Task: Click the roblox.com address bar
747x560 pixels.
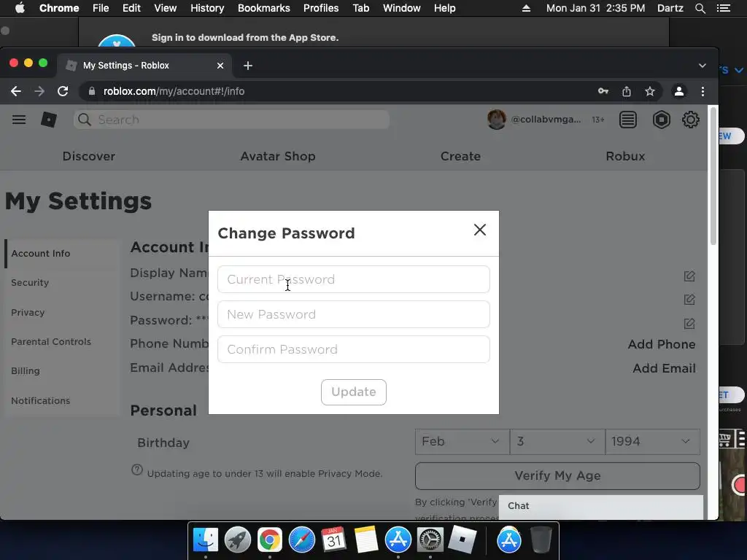Action: (333, 91)
